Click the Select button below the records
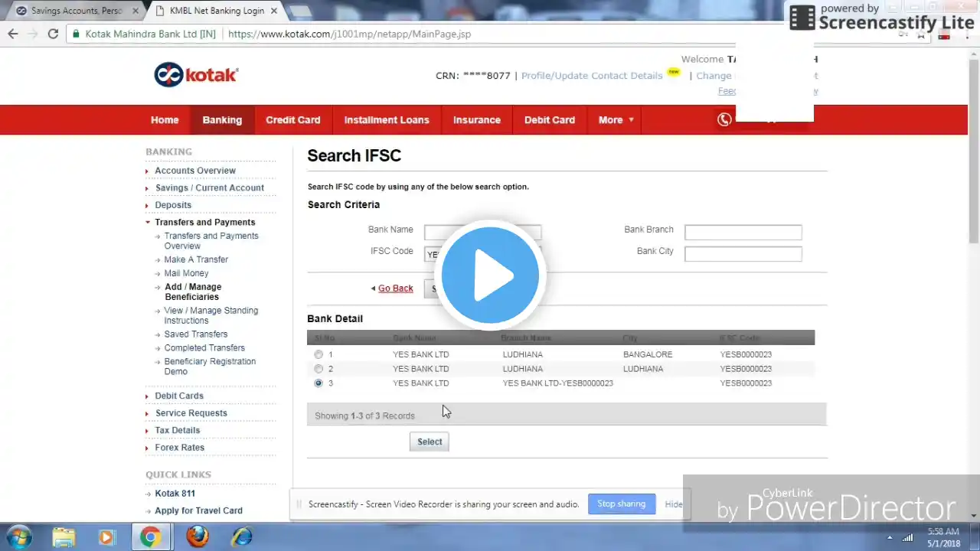This screenshot has width=980, height=551. [x=430, y=442]
